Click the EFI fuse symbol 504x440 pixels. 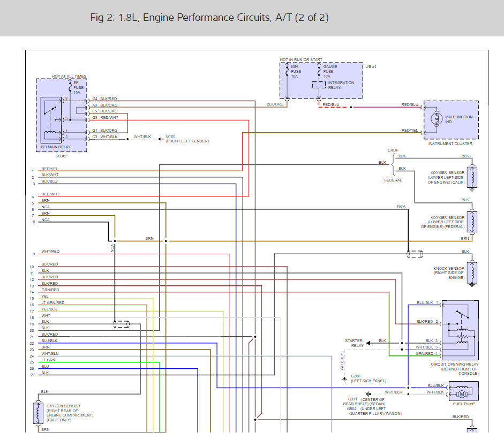click(x=70, y=86)
